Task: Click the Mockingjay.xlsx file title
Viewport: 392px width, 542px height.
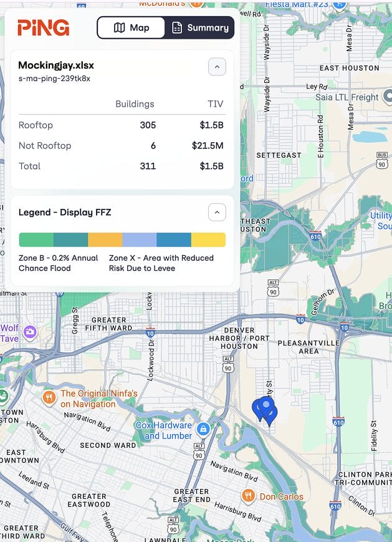Action: click(55, 65)
